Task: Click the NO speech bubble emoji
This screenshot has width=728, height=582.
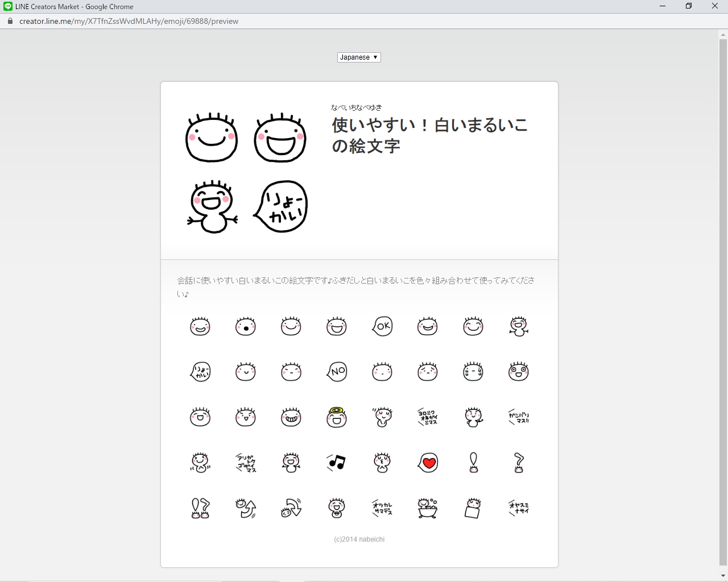Action: [337, 372]
